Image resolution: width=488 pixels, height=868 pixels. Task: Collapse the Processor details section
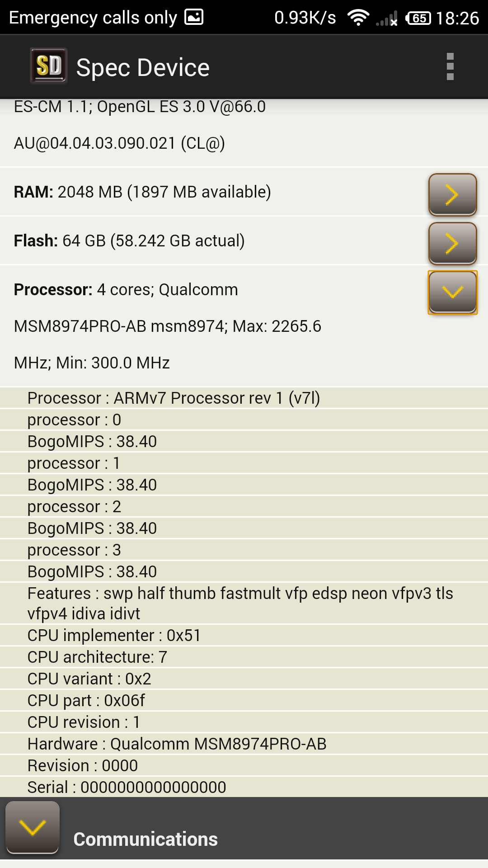click(452, 292)
